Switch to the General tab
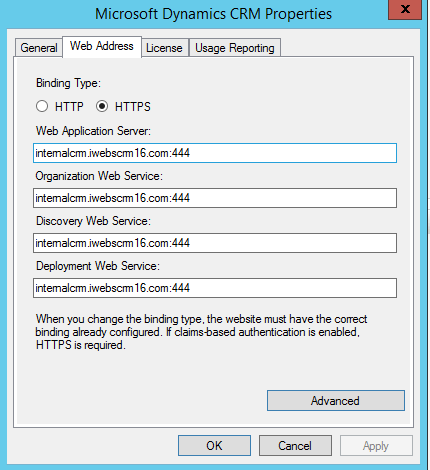The image size is (430, 470). 39,48
